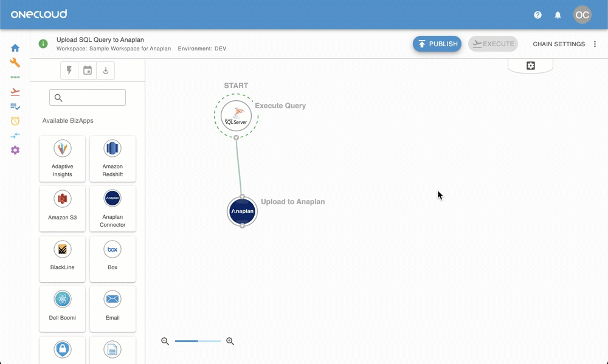Click the Anaplan node bottom connector
Screen dimensions: 608x364
point(242,225)
